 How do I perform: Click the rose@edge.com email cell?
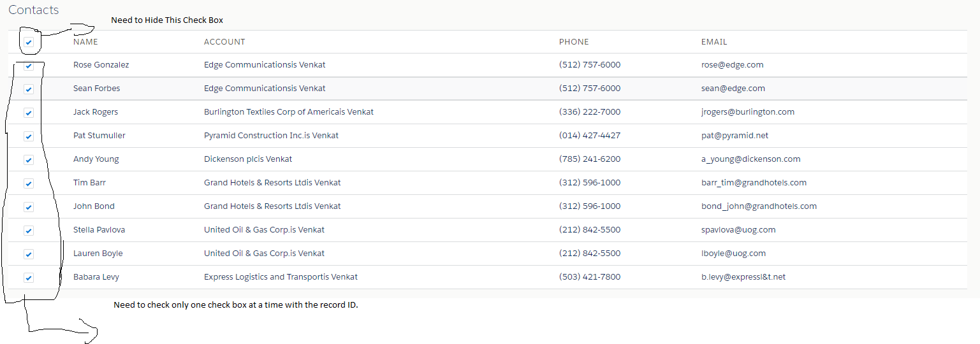pos(732,65)
